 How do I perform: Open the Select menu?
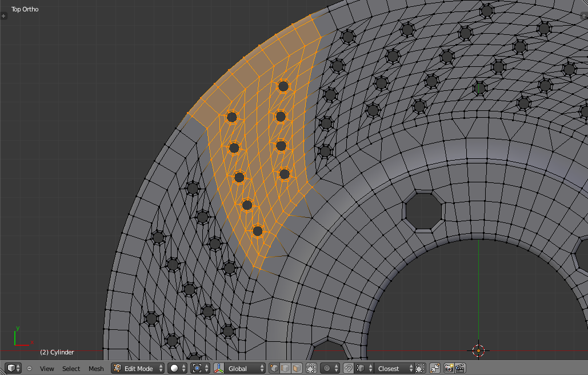[71, 369]
